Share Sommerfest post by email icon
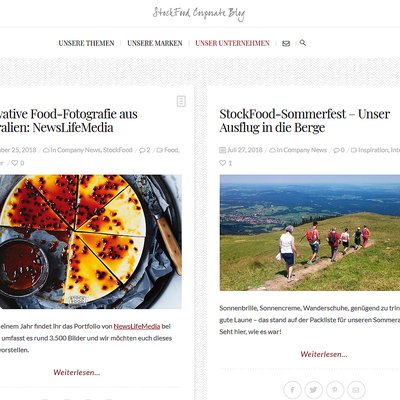This screenshot has width=400, height=400. [356, 390]
